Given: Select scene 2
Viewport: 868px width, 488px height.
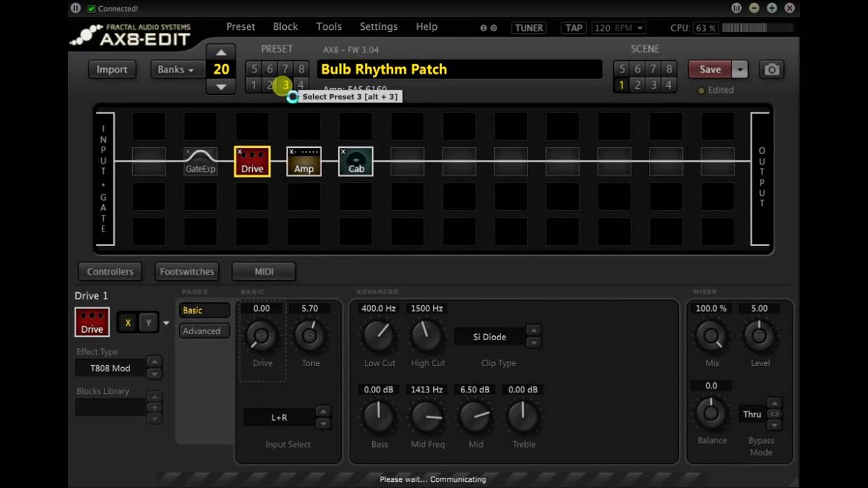Looking at the screenshot, I should (637, 85).
